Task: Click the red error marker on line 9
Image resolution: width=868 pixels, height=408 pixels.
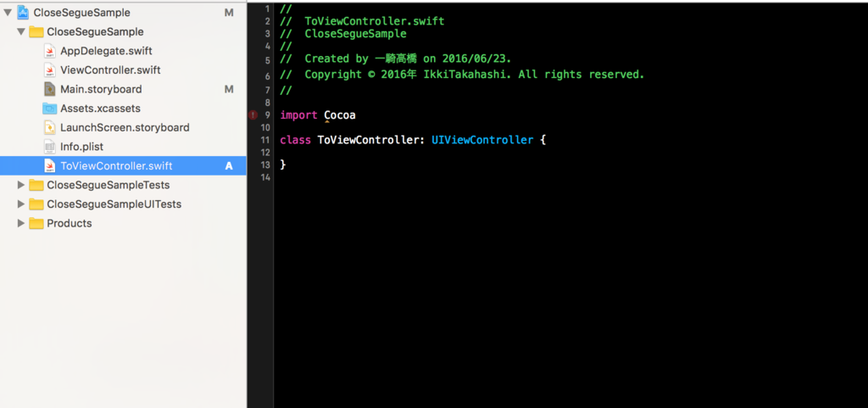Action: (253, 115)
